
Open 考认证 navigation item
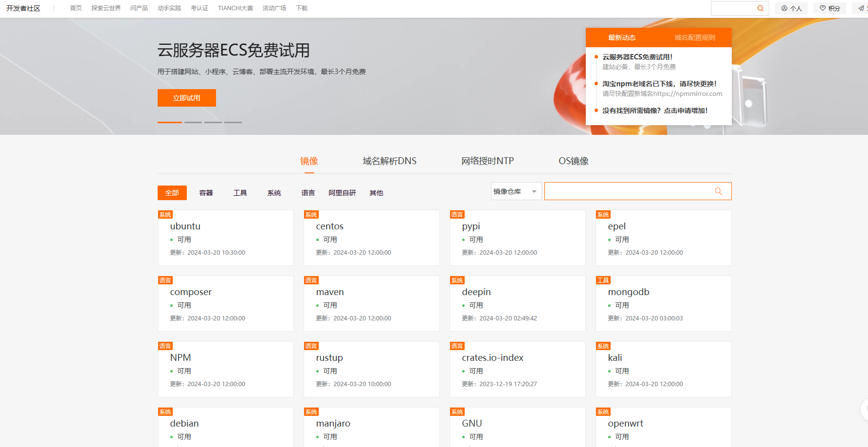click(199, 8)
